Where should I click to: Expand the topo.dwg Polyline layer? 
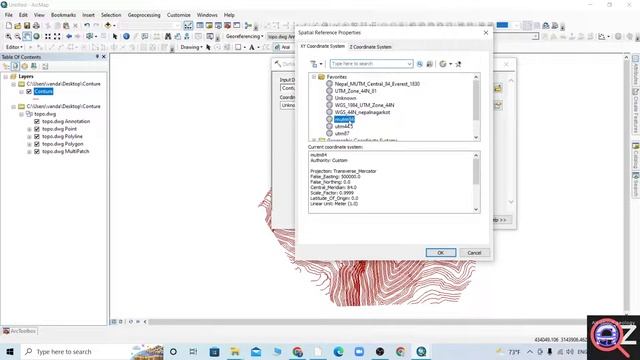click(29, 137)
